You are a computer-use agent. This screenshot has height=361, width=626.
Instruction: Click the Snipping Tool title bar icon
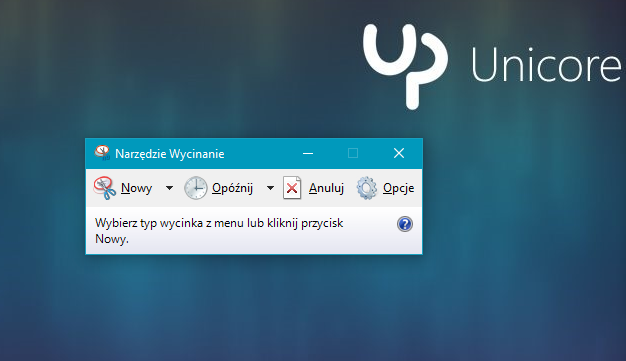(102, 153)
